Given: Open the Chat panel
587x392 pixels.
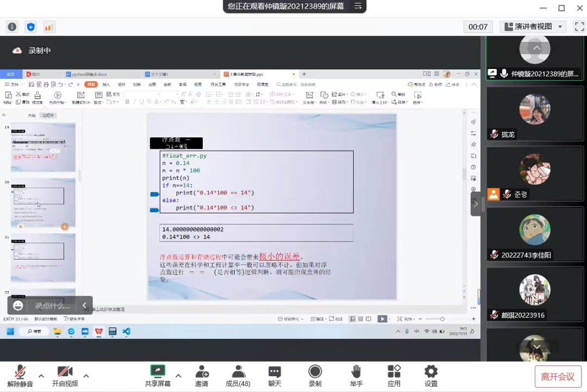Looking at the screenshot, I should click(x=274, y=376).
